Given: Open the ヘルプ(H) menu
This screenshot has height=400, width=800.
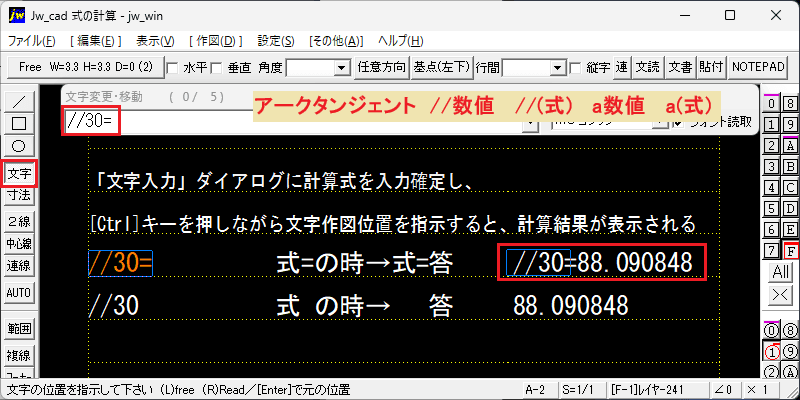Looking at the screenshot, I should point(401,41).
